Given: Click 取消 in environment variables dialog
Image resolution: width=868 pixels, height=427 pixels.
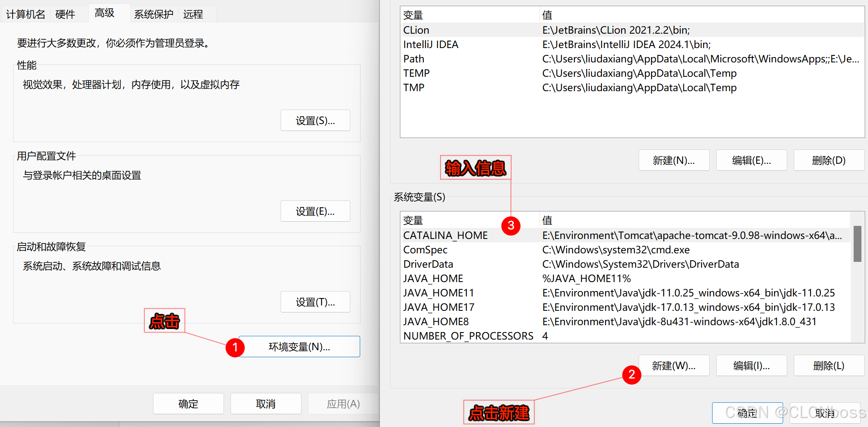Looking at the screenshot, I should coord(825,413).
